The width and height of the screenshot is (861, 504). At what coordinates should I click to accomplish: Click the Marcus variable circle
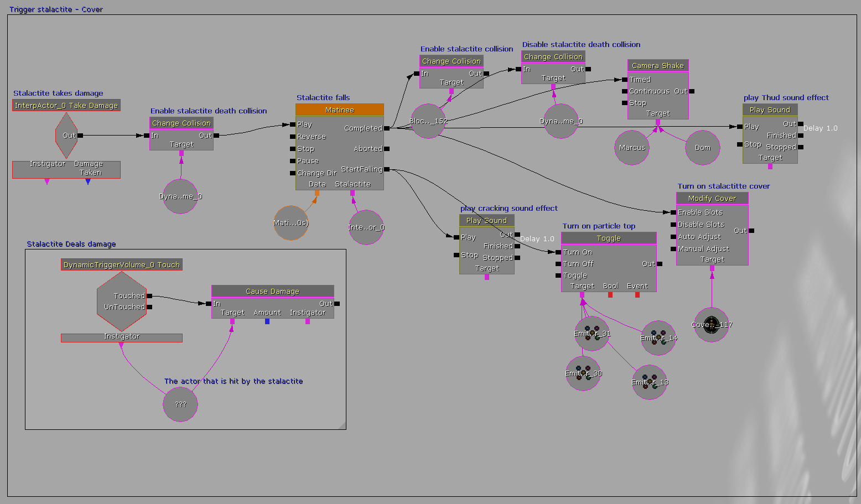(x=631, y=148)
